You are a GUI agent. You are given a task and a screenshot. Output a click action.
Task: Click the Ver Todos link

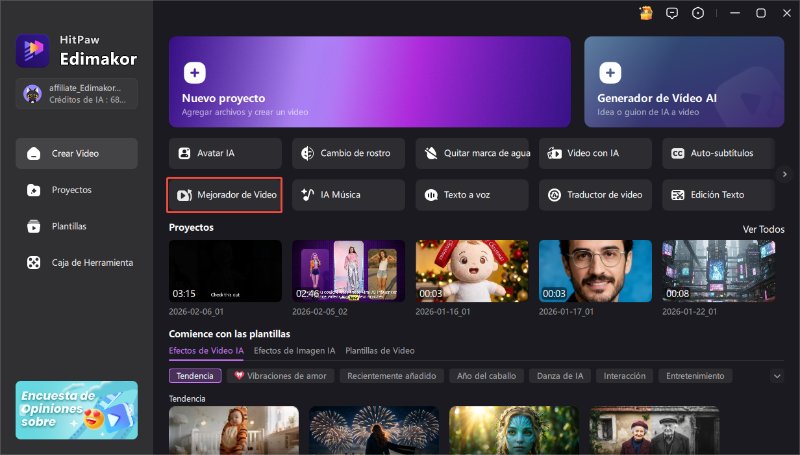coord(763,229)
